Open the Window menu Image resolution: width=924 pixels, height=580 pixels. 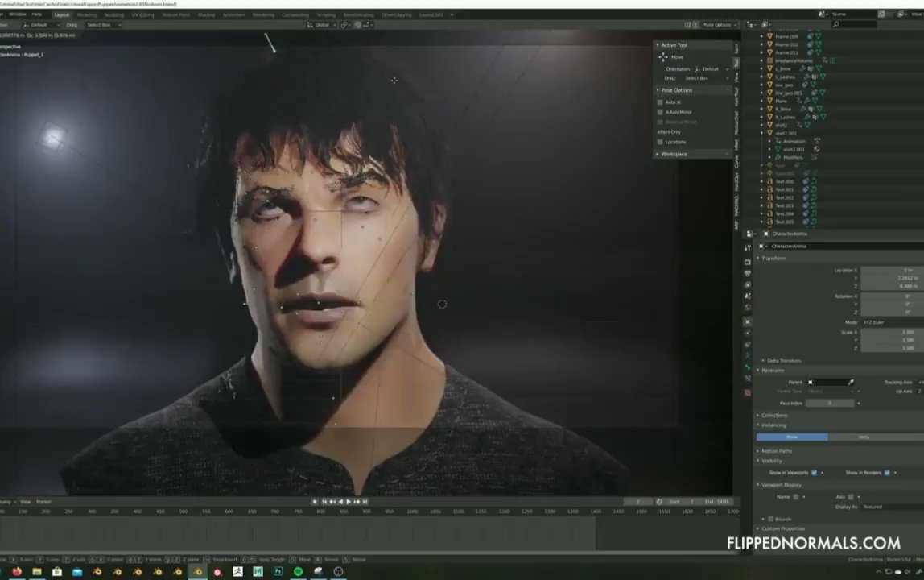(17, 14)
